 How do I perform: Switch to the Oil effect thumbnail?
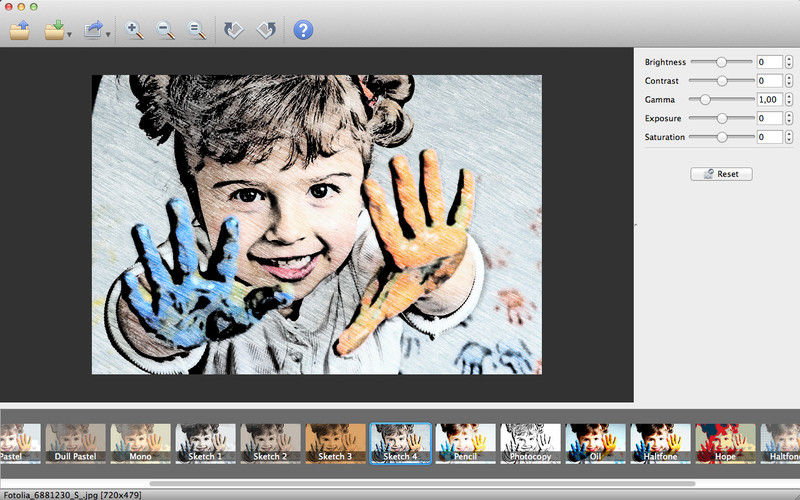click(x=595, y=443)
